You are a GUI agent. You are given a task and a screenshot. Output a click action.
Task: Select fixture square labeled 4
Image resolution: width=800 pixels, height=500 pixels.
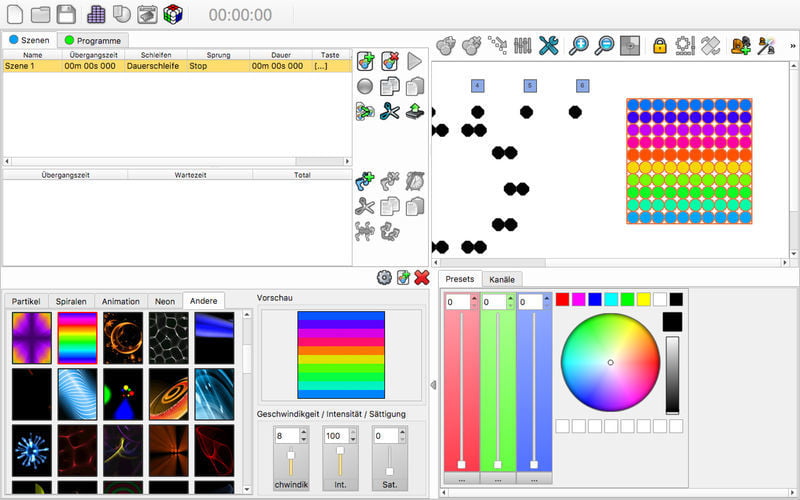pos(478,86)
